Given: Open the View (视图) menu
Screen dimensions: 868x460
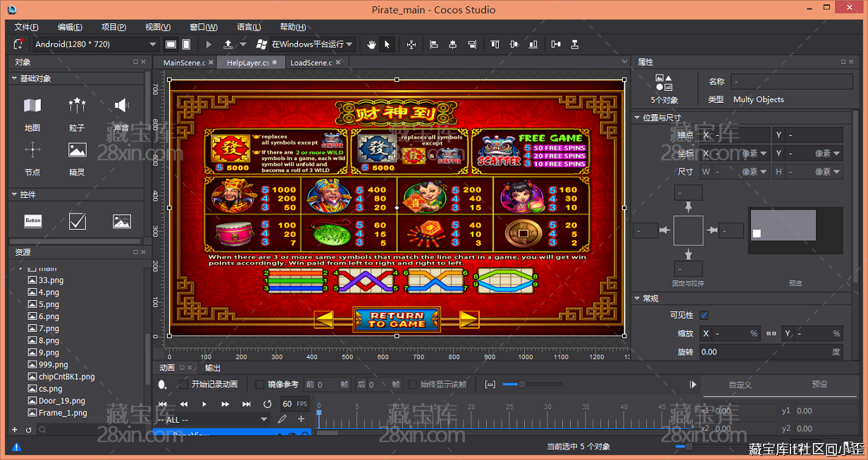Looking at the screenshot, I should (158, 27).
